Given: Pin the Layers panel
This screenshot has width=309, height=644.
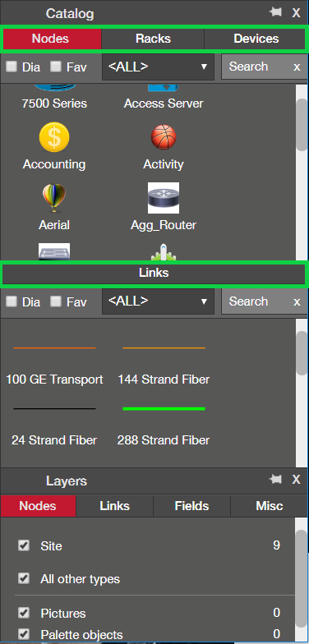Looking at the screenshot, I should (275, 480).
